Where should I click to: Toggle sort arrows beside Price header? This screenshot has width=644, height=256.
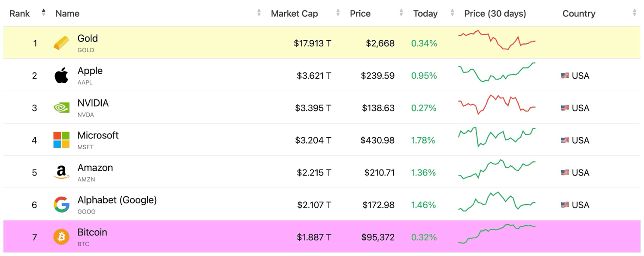[x=401, y=13]
